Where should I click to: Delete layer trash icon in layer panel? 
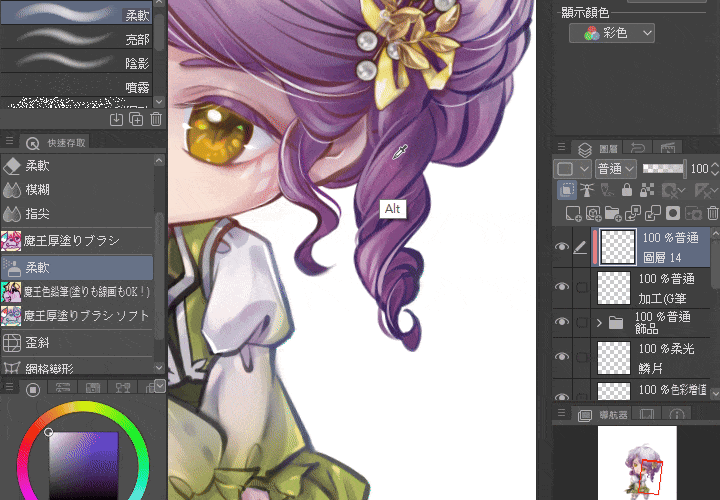click(x=713, y=213)
